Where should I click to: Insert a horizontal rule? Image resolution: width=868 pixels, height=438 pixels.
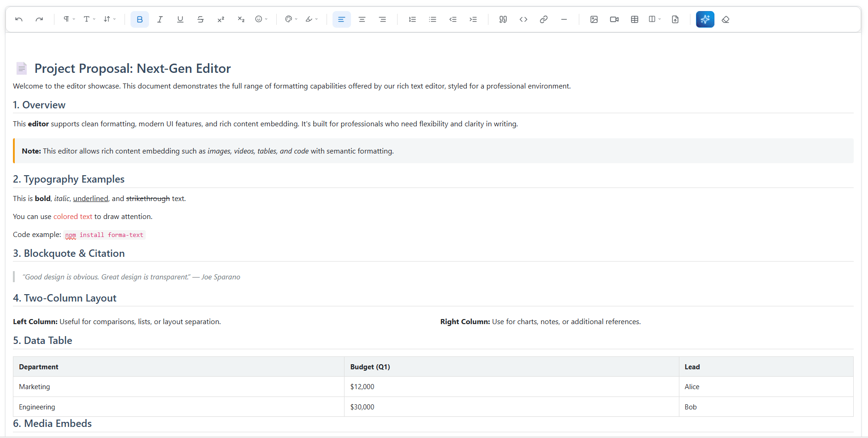[x=564, y=19]
